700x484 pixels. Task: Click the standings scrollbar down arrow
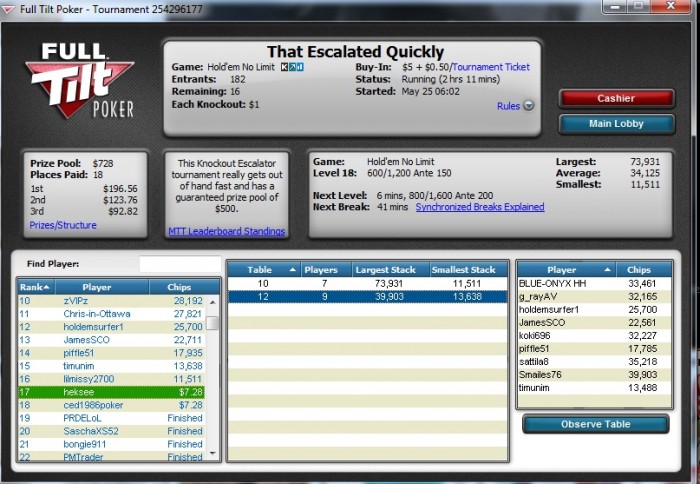click(x=213, y=453)
